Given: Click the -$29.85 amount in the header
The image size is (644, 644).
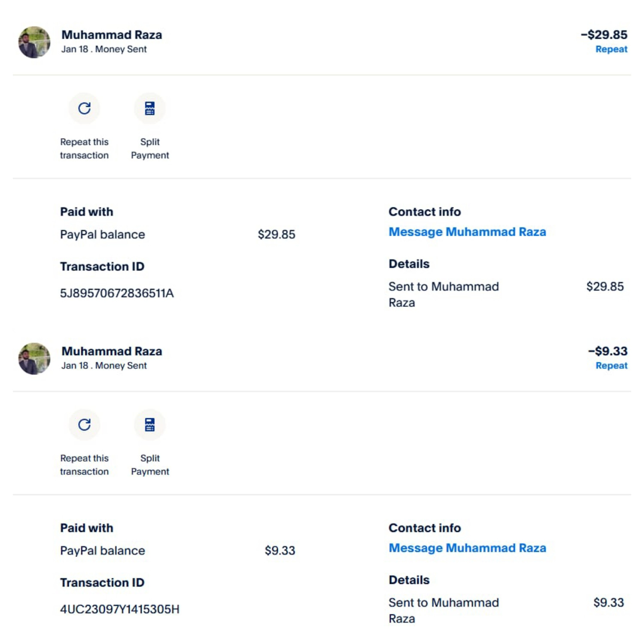Looking at the screenshot, I should coord(604,35).
